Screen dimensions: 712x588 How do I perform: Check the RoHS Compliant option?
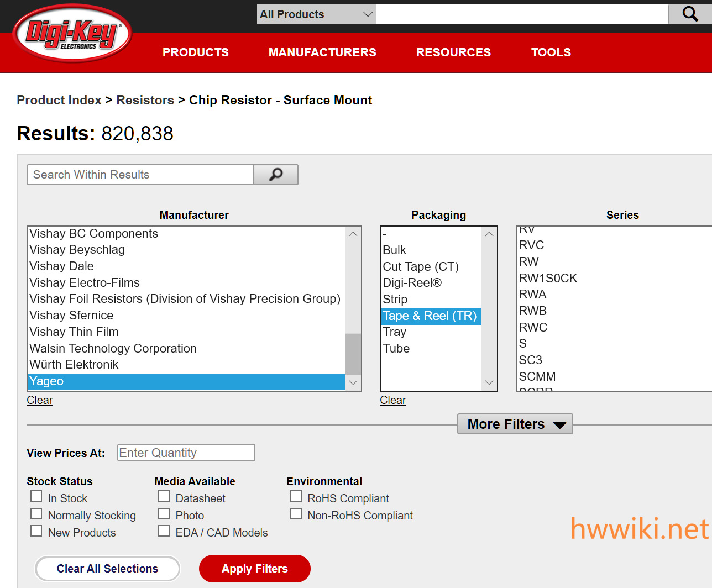(296, 497)
